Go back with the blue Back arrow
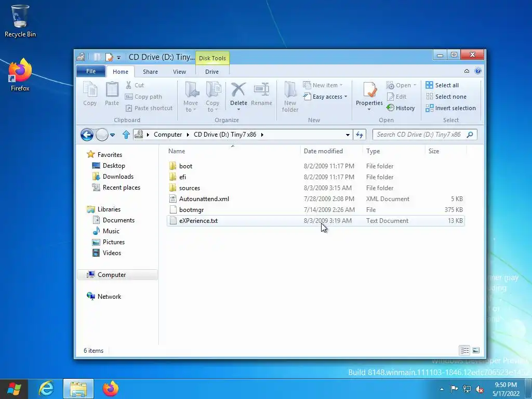 (x=87, y=135)
